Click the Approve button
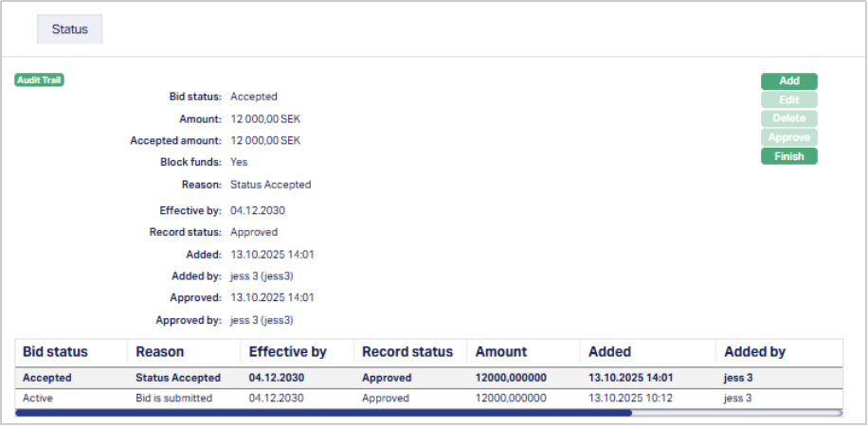The width and height of the screenshot is (868, 426). 788,137
